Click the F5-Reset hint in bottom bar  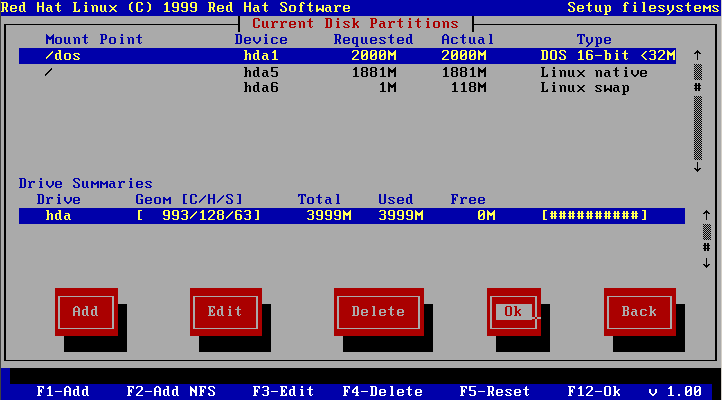[x=496, y=391]
